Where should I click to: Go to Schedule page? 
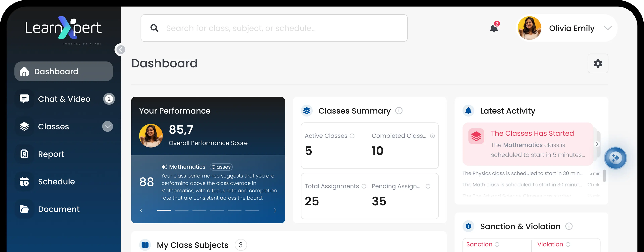tap(56, 182)
